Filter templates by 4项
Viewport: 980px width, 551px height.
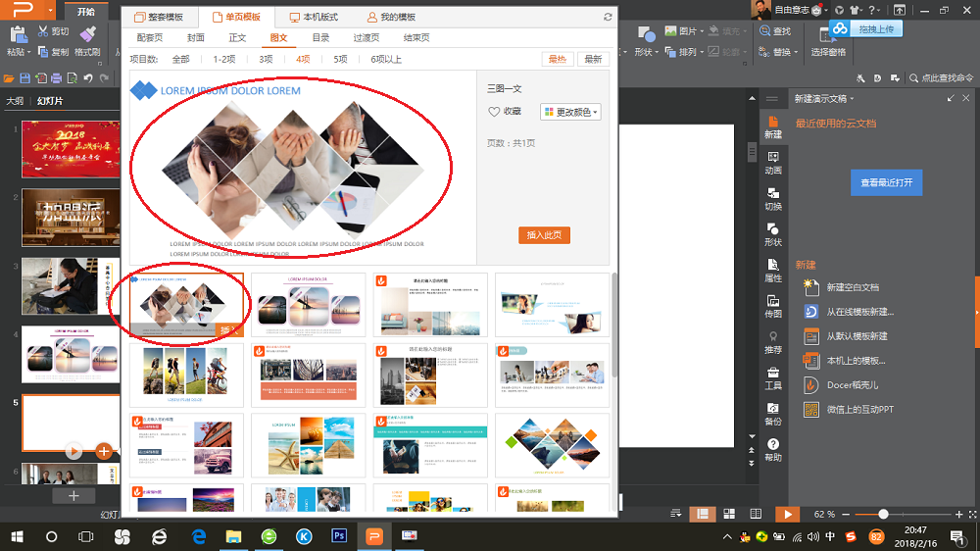[303, 60]
